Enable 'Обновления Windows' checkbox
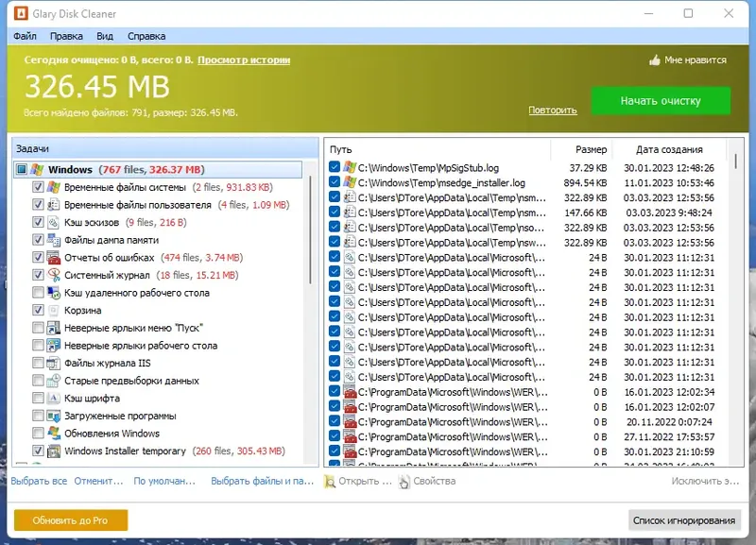This screenshot has height=545, width=756. point(38,434)
